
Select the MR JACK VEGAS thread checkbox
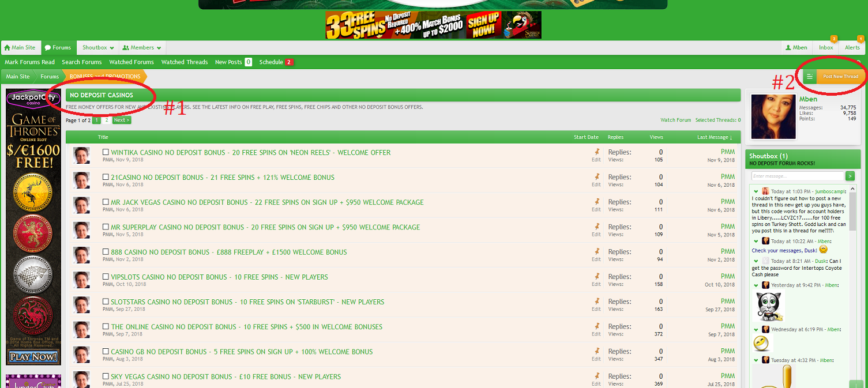point(106,202)
